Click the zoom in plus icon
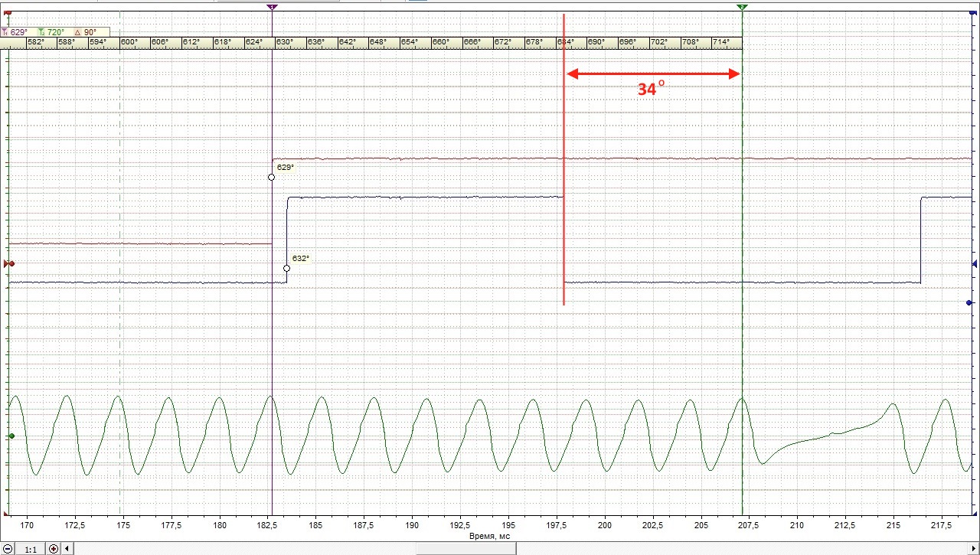 pos(54,549)
